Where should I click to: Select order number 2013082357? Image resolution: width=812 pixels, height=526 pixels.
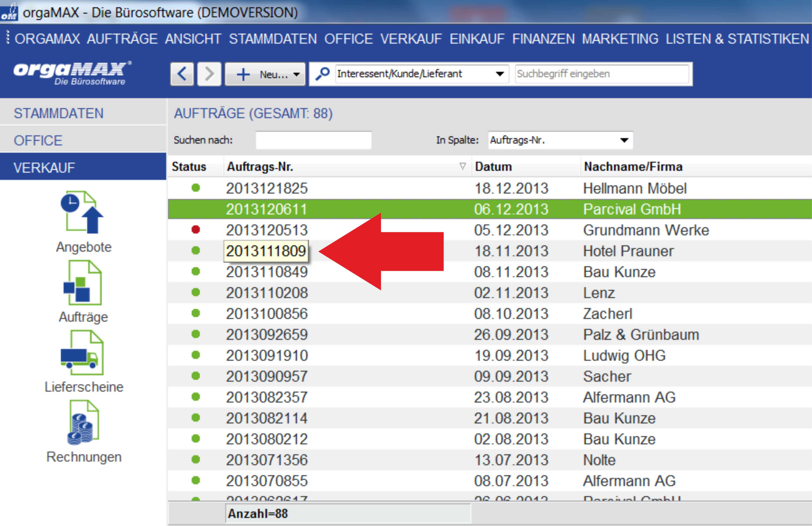267,397
